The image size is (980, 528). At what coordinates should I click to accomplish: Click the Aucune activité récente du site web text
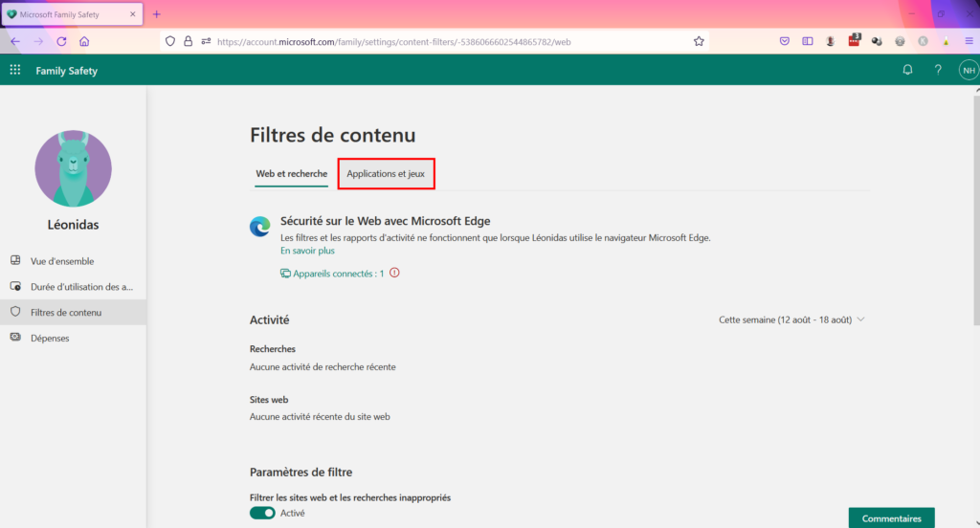coord(320,417)
